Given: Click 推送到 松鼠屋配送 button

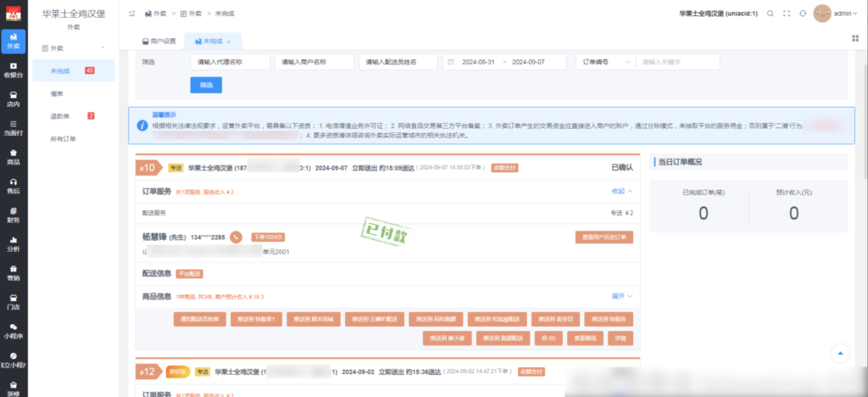Looking at the screenshot, I should [497, 320].
